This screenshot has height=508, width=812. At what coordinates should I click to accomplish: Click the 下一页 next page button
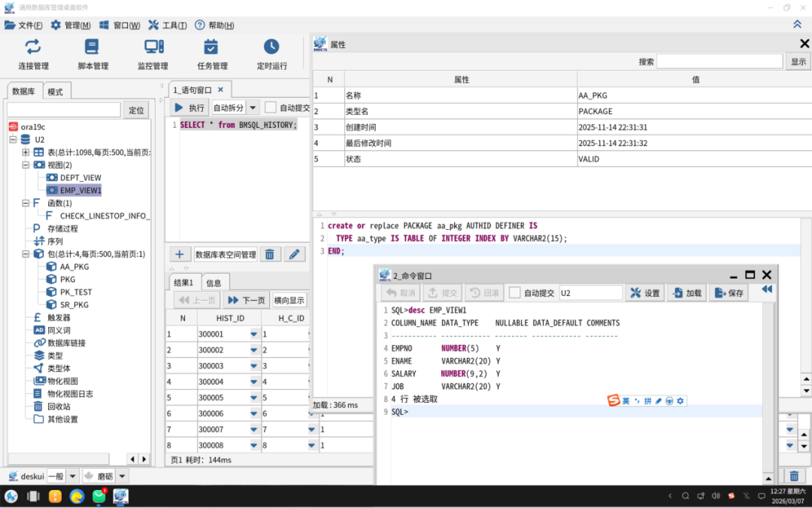click(x=246, y=301)
